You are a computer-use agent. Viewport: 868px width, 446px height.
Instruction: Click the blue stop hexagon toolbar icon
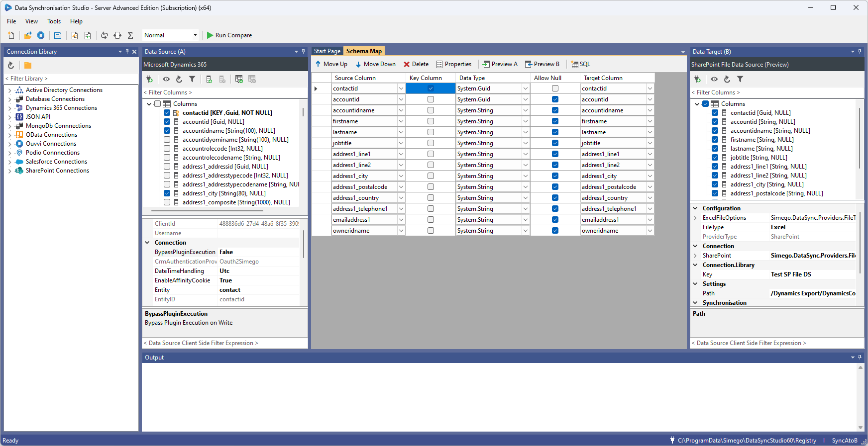[x=41, y=35]
